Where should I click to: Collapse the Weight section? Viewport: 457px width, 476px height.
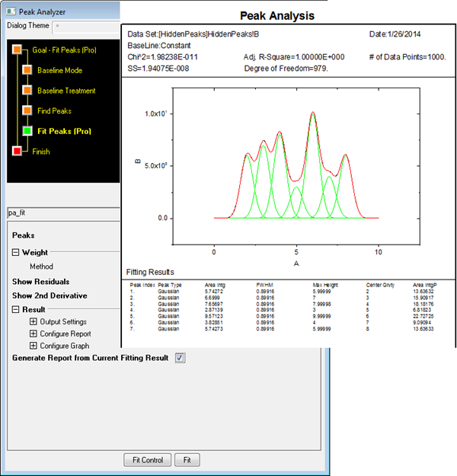pos(15,252)
